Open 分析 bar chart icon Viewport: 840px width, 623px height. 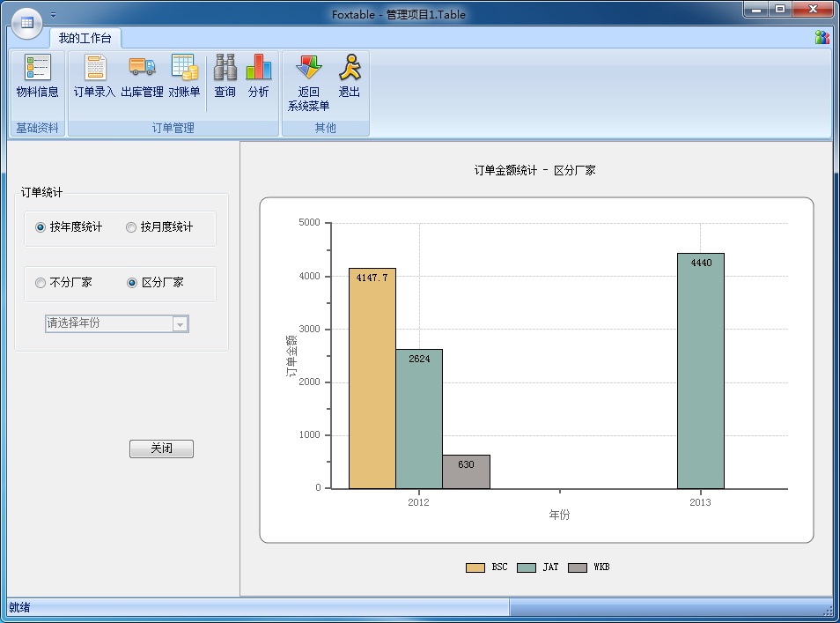click(x=258, y=76)
